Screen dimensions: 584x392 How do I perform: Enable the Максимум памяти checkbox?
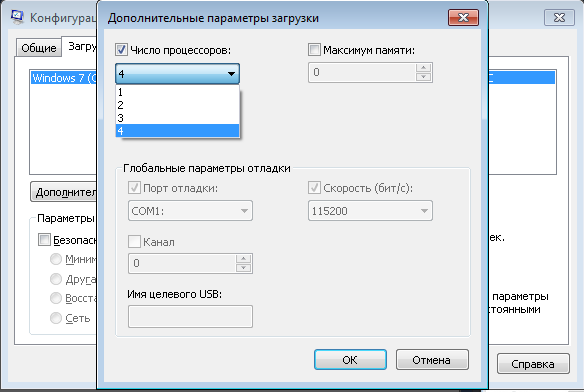point(314,50)
